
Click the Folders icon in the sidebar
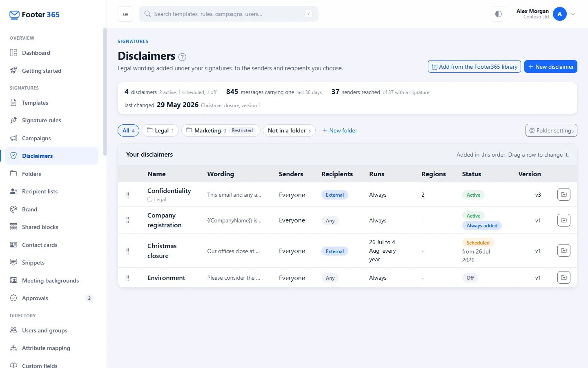13,174
